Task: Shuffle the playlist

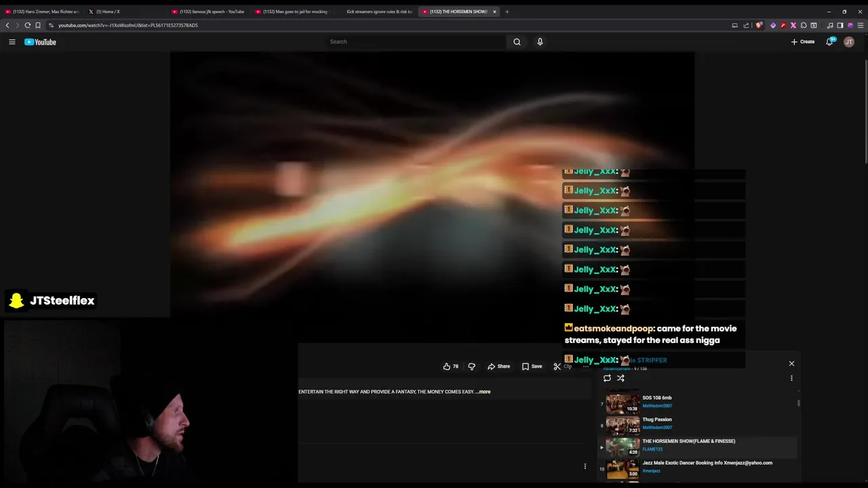Action: point(620,378)
